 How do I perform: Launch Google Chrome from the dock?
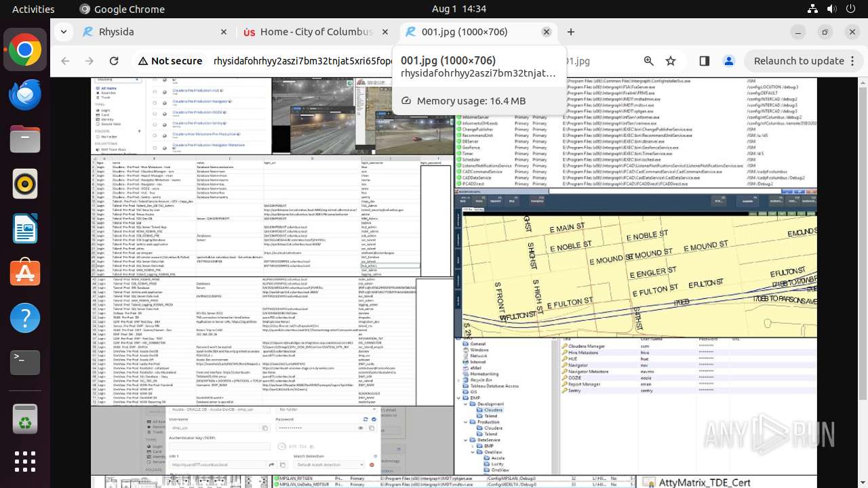pos(25,50)
